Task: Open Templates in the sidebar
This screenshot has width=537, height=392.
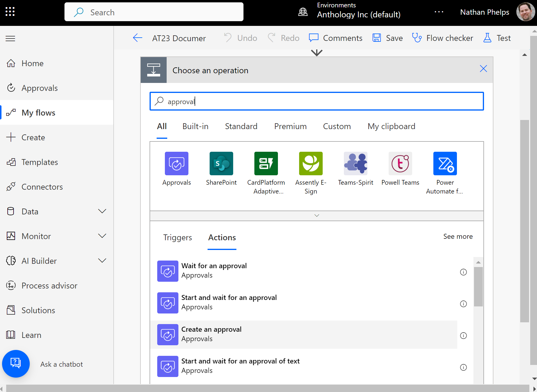Action: click(x=57, y=162)
